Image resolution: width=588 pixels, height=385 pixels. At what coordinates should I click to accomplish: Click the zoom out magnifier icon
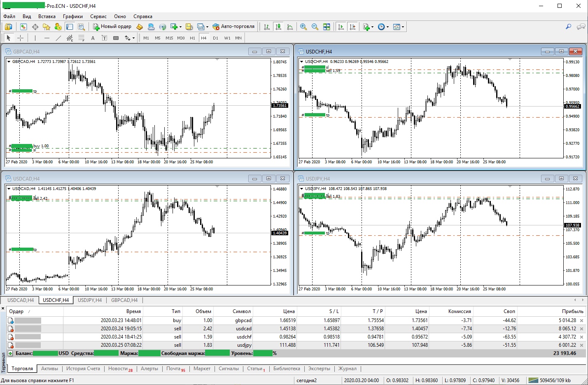pyautogui.click(x=315, y=27)
